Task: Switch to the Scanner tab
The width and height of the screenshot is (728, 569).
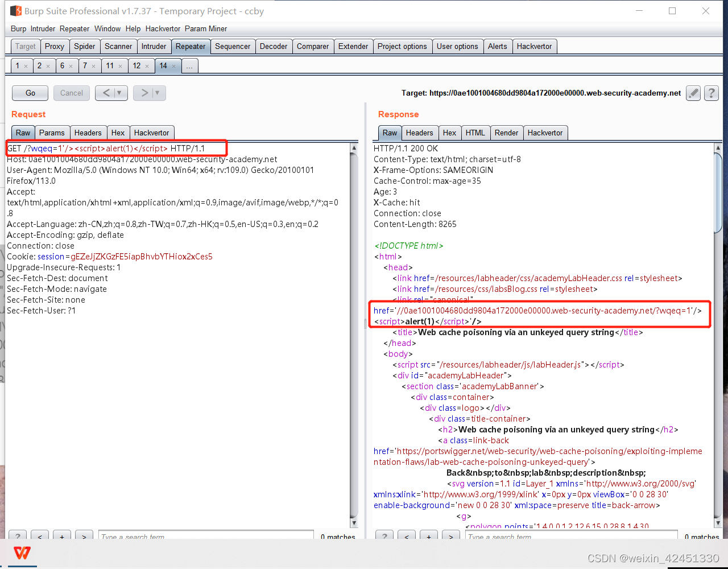Action: (118, 47)
